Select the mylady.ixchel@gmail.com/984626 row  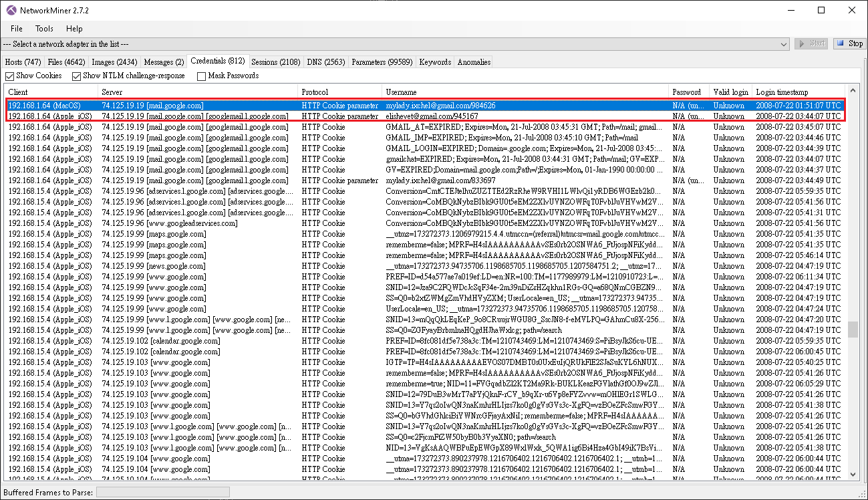click(x=426, y=106)
